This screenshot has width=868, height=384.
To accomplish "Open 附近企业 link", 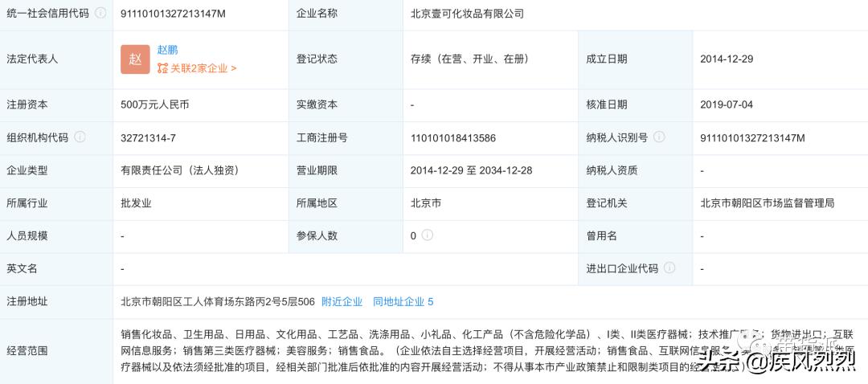I will pos(342,301).
